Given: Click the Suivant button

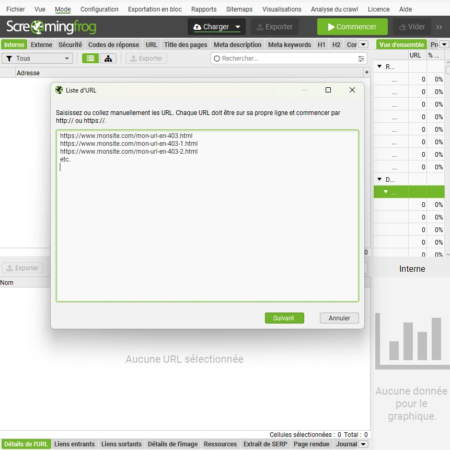Looking at the screenshot, I should (x=284, y=318).
